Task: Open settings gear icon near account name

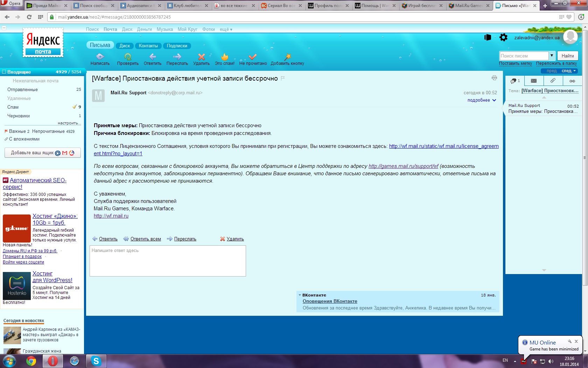Action: 503,38
